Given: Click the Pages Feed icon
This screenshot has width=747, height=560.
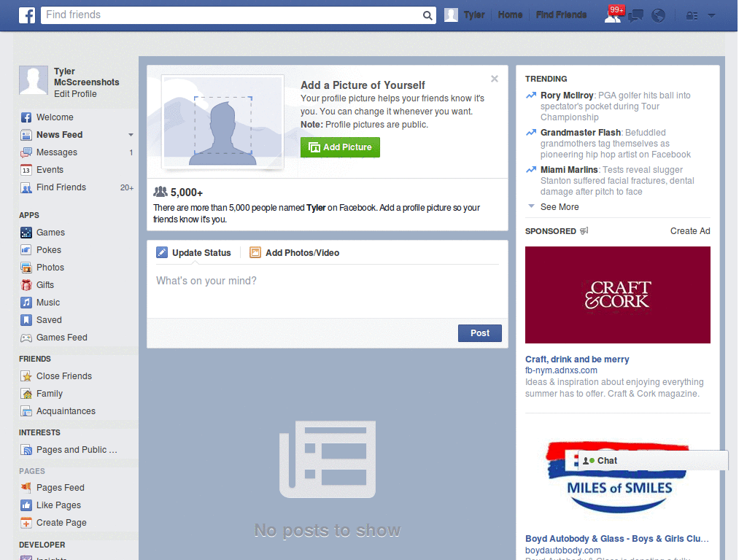Looking at the screenshot, I should pyautogui.click(x=26, y=488).
